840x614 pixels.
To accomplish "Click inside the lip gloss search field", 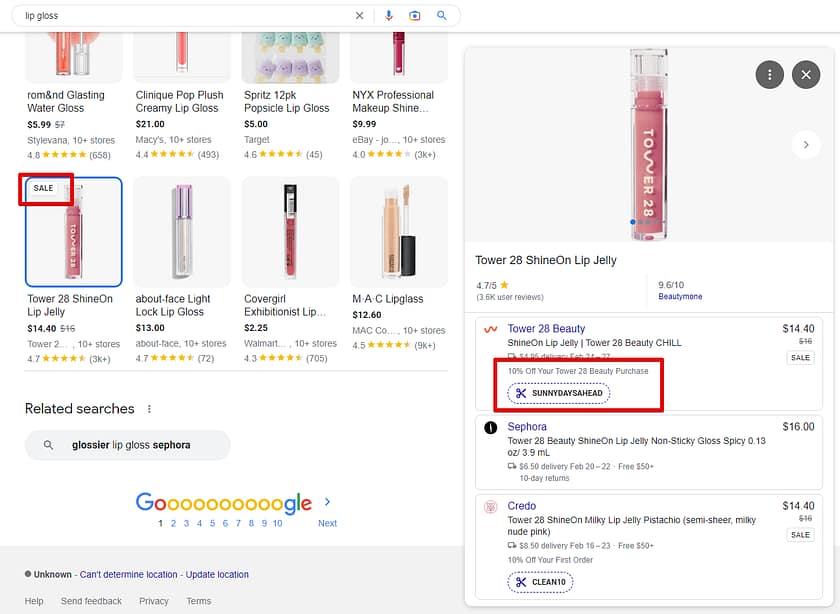I will (180, 16).
